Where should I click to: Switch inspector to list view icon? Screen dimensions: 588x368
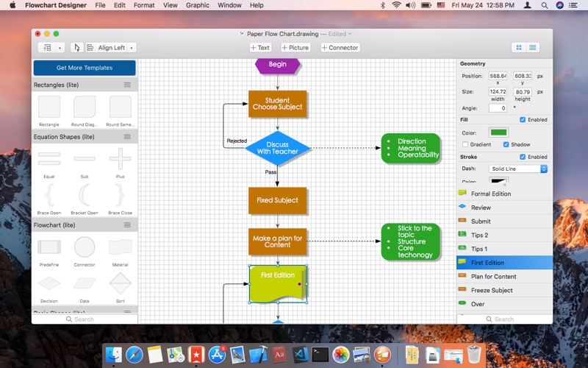coord(533,48)
